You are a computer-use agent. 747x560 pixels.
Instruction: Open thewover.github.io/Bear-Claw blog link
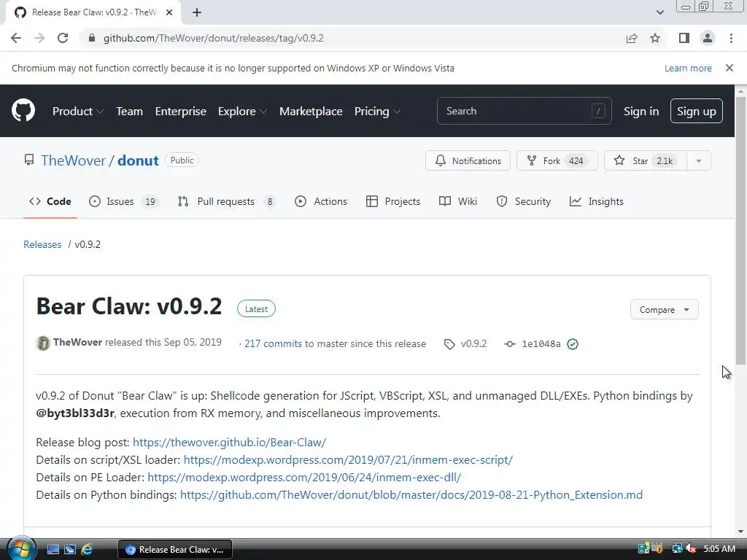pos(229,443)
